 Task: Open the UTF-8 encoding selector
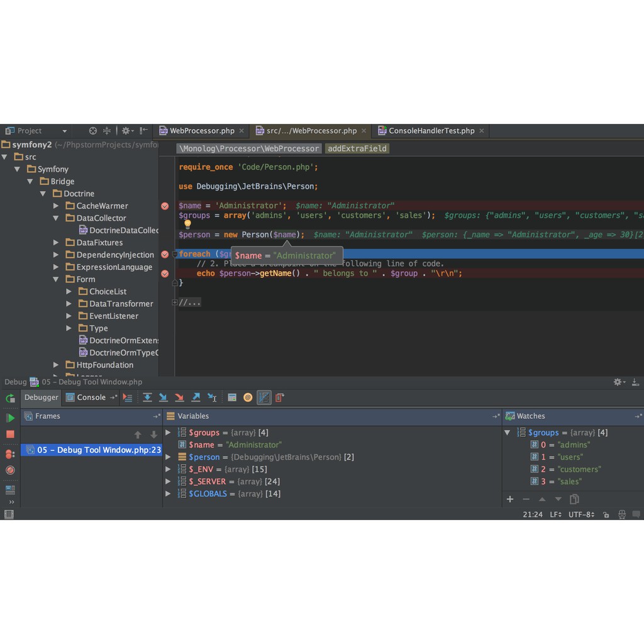point(581,514)
